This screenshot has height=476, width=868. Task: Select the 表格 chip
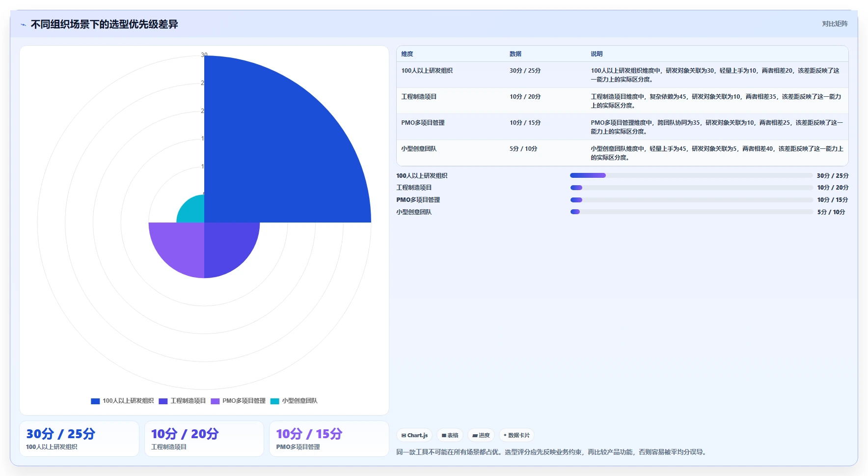(450, 435)
